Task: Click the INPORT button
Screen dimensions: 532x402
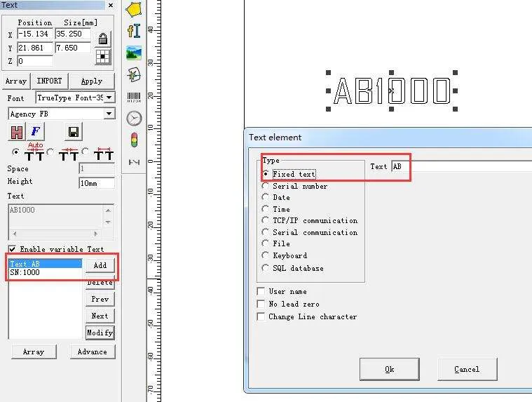Action: (x=50, y=81)
